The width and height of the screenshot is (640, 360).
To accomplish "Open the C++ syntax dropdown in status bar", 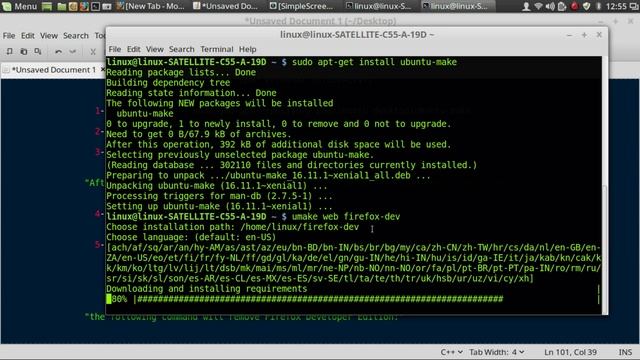I will [451, 352].
